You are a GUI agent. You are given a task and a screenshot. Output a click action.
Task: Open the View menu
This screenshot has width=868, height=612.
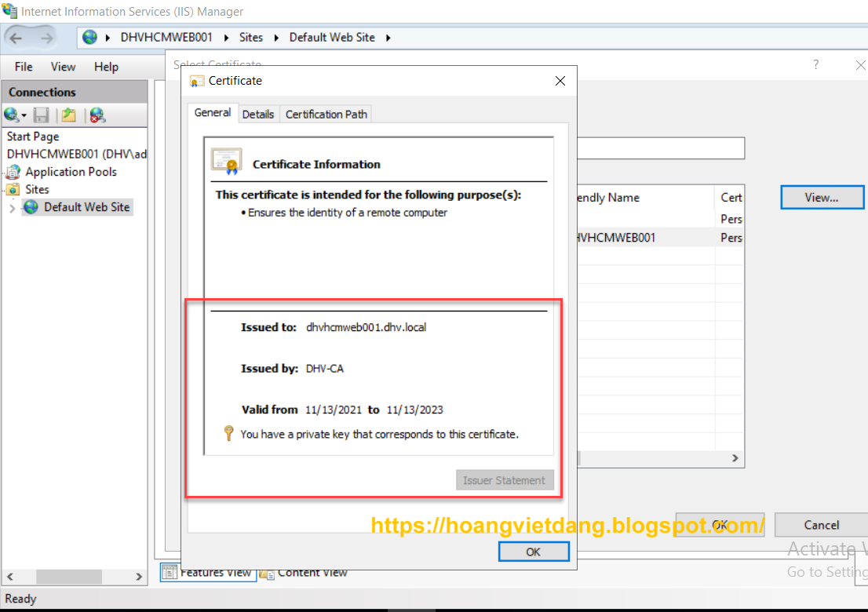click(63, 67)
